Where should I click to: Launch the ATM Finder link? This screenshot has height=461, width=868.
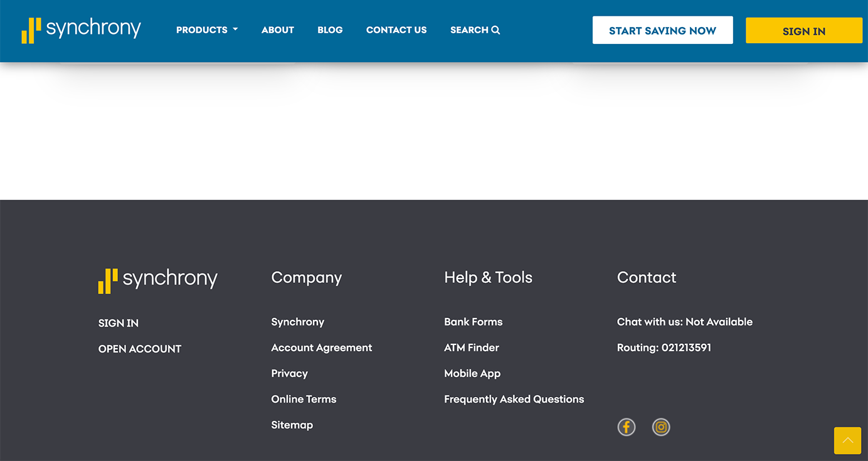[472, 347]
